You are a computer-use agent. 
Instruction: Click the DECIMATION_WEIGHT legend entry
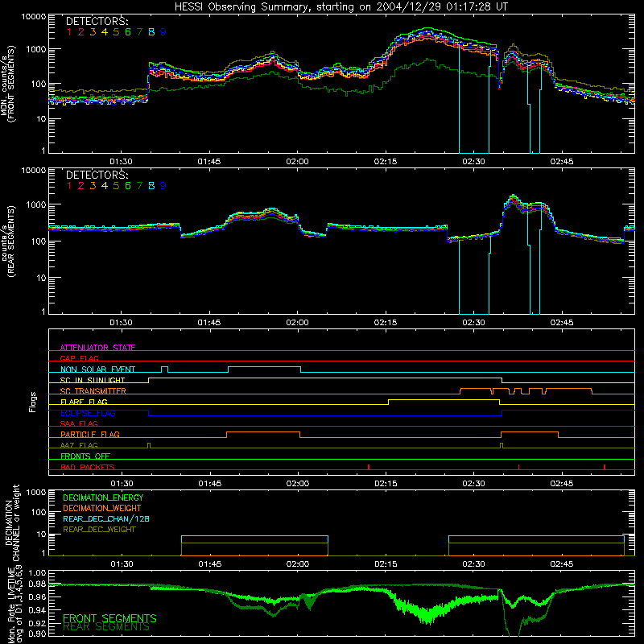coord(102,508)
